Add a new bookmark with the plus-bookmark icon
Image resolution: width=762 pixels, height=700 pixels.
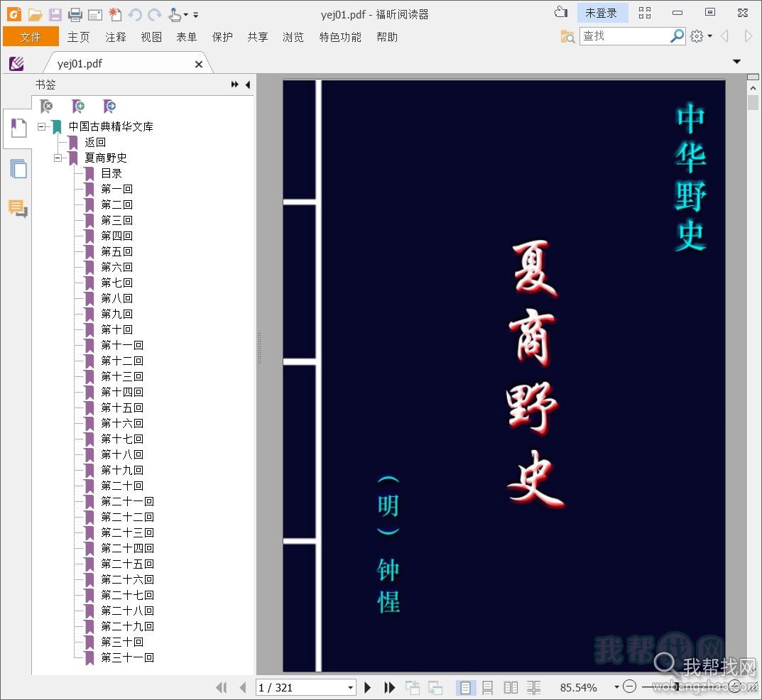coord(77,106)
